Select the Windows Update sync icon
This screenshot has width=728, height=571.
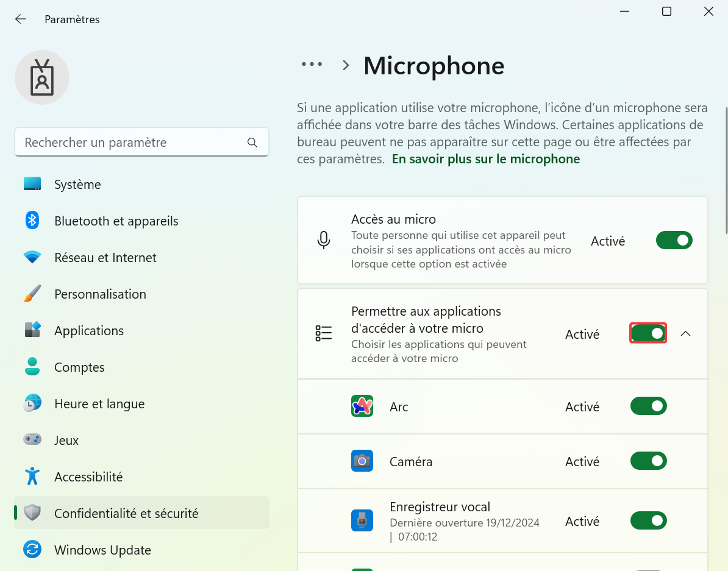(x=32, y=550)
